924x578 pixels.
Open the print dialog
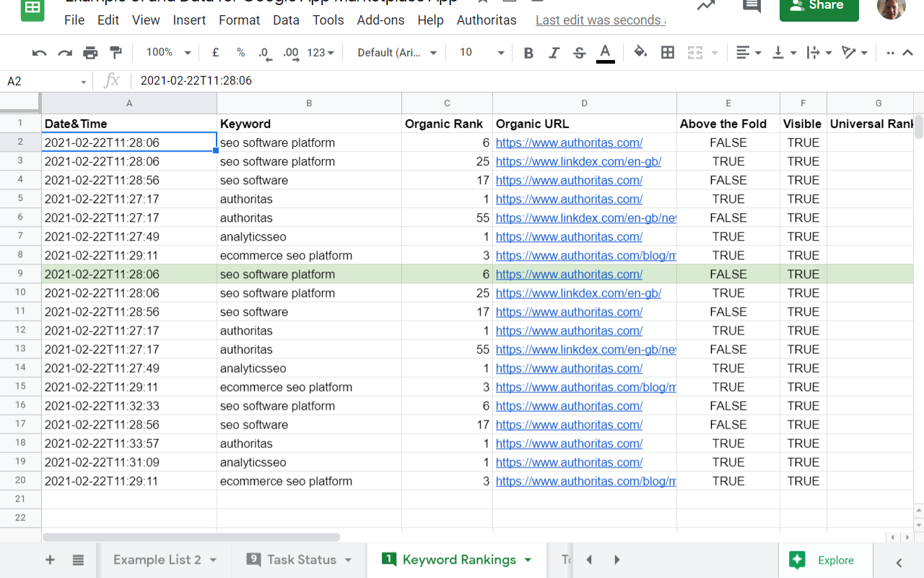[x=90, y=52]
